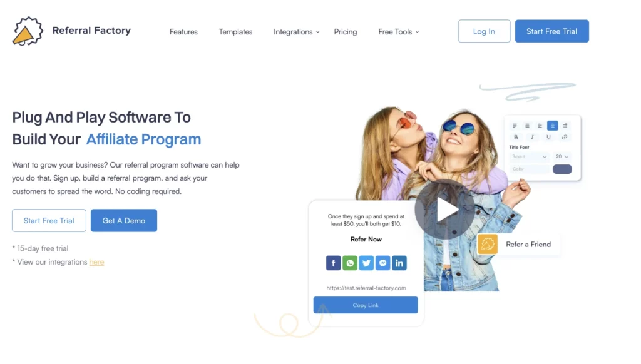This screenshot has width=641, height=364.
Task: Open the Features page
Action: point(183,32)
